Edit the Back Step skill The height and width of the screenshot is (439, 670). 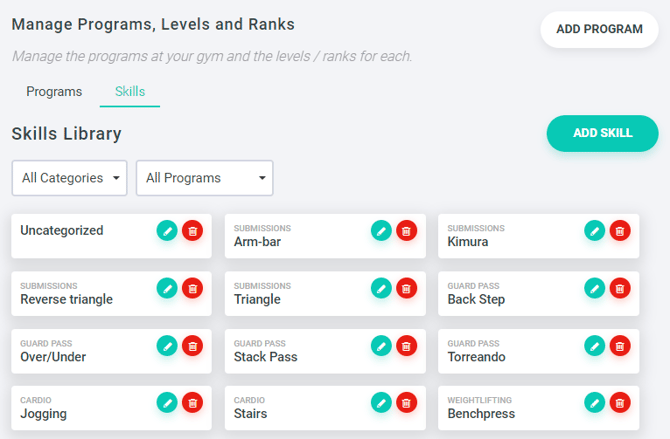(x=594, y=289)
